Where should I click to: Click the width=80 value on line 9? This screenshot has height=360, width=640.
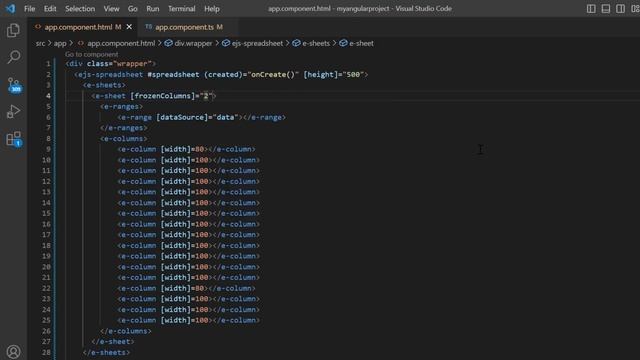[x=199, y=149]
